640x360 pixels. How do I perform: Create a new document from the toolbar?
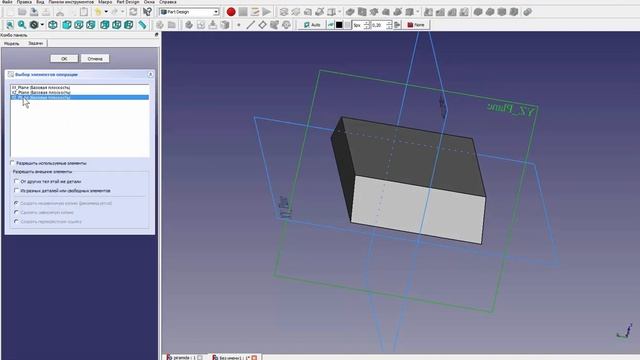[x=10, y=12]
